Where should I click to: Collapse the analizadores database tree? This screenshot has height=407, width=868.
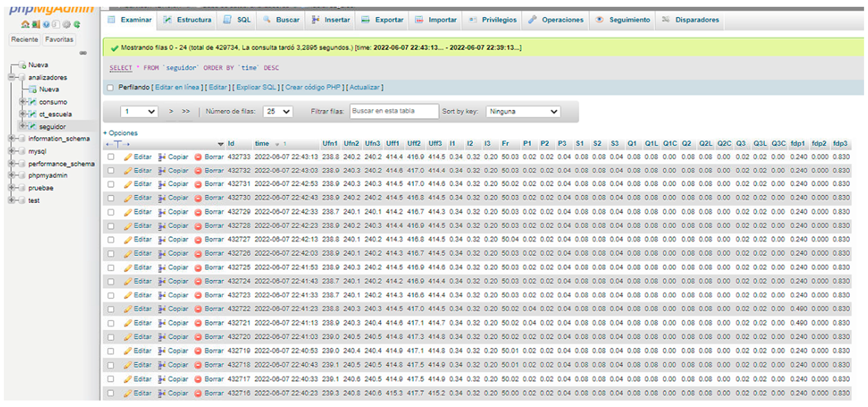(11, 77)
